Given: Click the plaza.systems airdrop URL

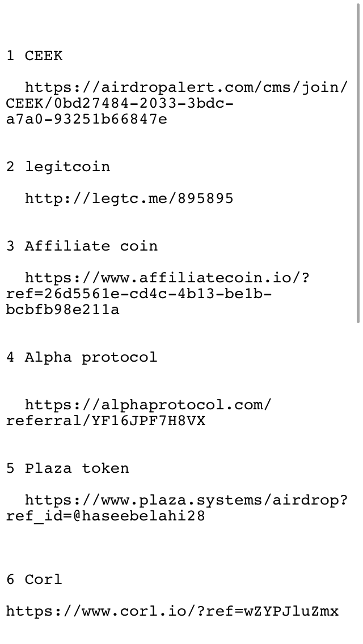Looking at the screenshot, I should 177,508.
